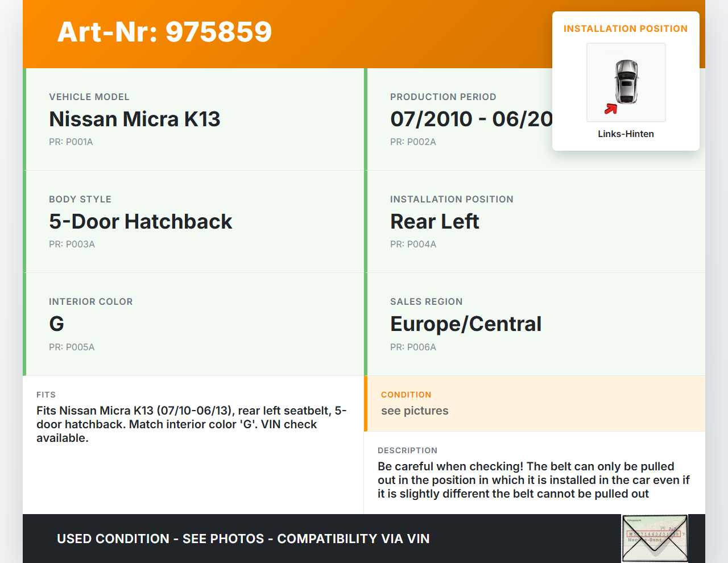Select the value "5-Door Hatchback"
728x563 pixels.
140,221
